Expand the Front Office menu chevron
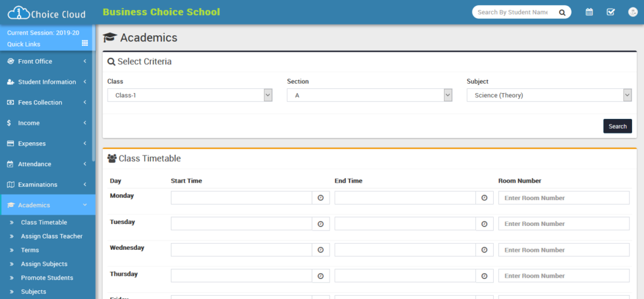This screenshot has width=644, height=299. tap(85, 61)
